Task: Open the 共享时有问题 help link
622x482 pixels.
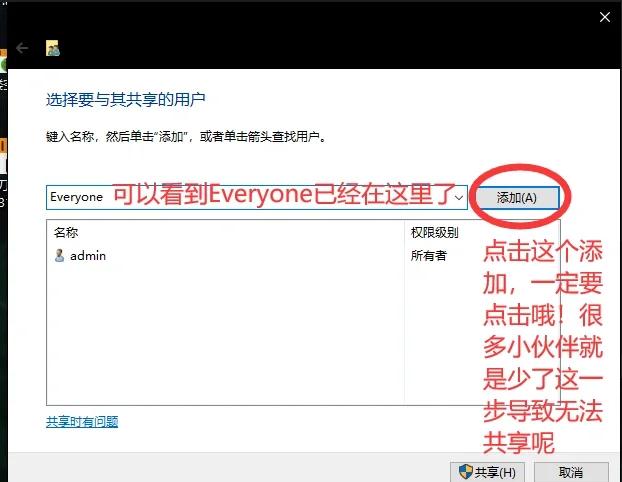Action: 82,422
